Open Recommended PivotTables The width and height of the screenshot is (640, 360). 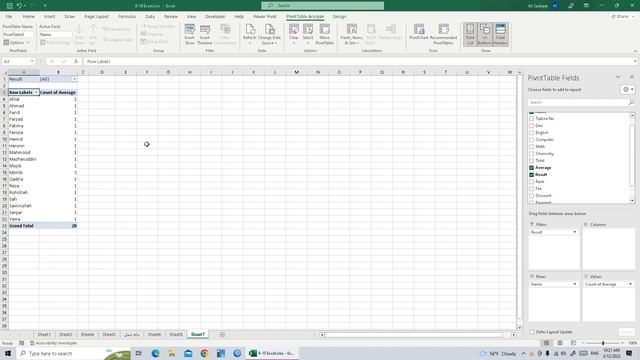point(443,34)
